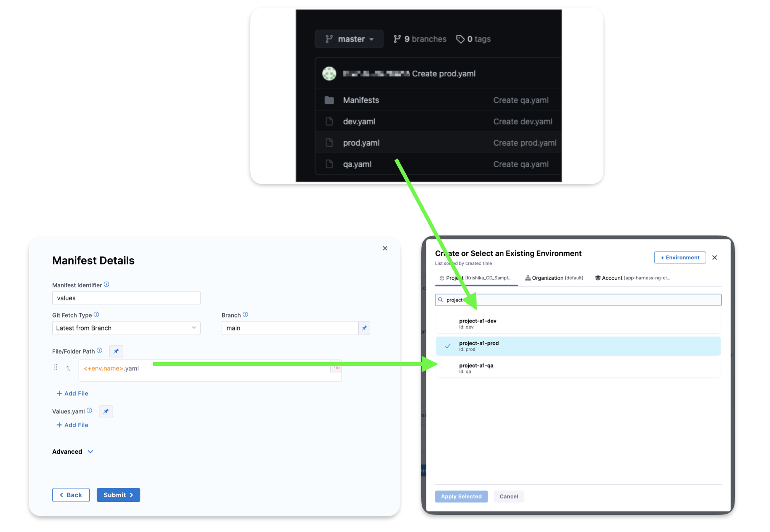Open the master branch selector dropdown
This screenshot has height=532, width=770.
pyautogui.click(x=349, y=39)
